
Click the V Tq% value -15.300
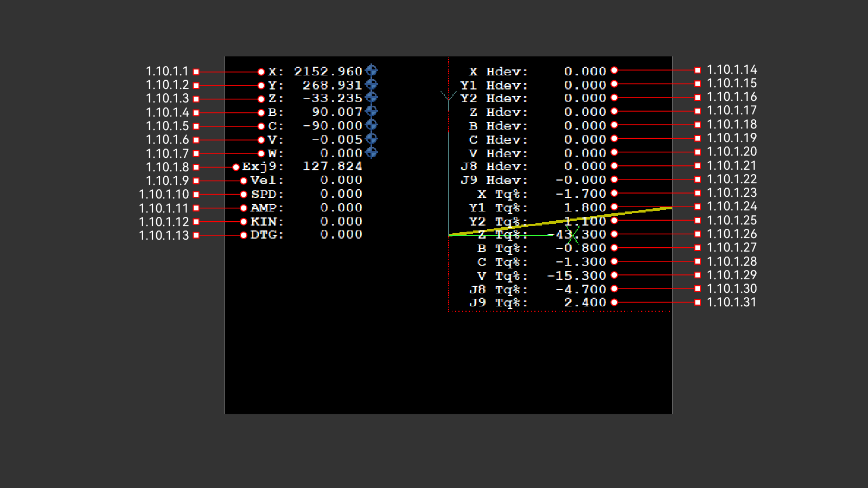(576, 276)
